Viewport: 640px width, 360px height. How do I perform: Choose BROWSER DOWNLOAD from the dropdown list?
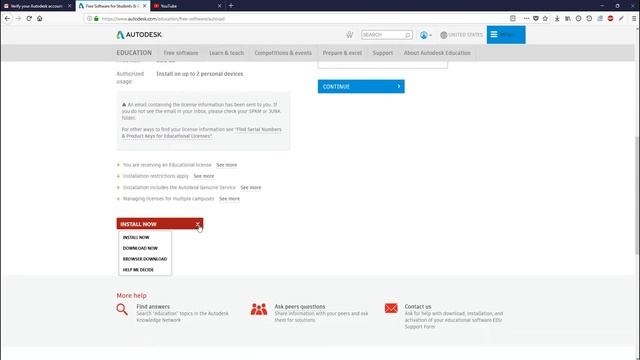tap(144, 259)
